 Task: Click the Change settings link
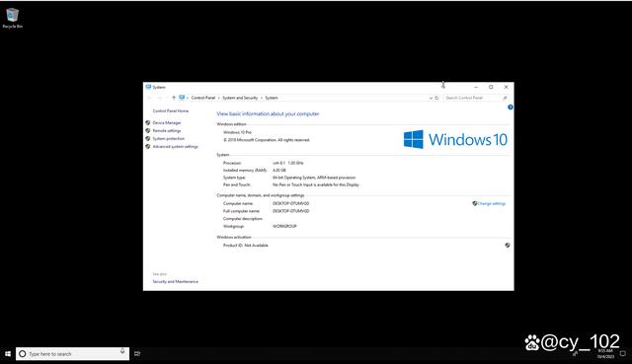(x=492, y=204)
